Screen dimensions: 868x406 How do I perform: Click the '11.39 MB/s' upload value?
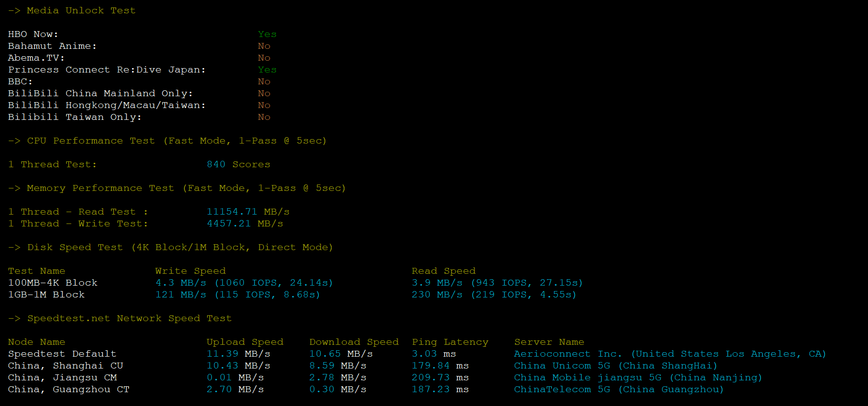[239, 354]
